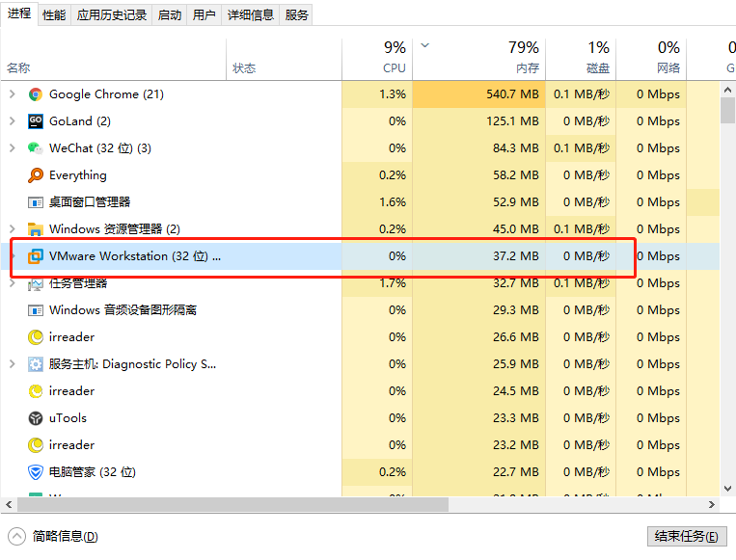Click the 84.3 MB memory value
This screenshot has width=736, height=560.
tap(516, 148)
